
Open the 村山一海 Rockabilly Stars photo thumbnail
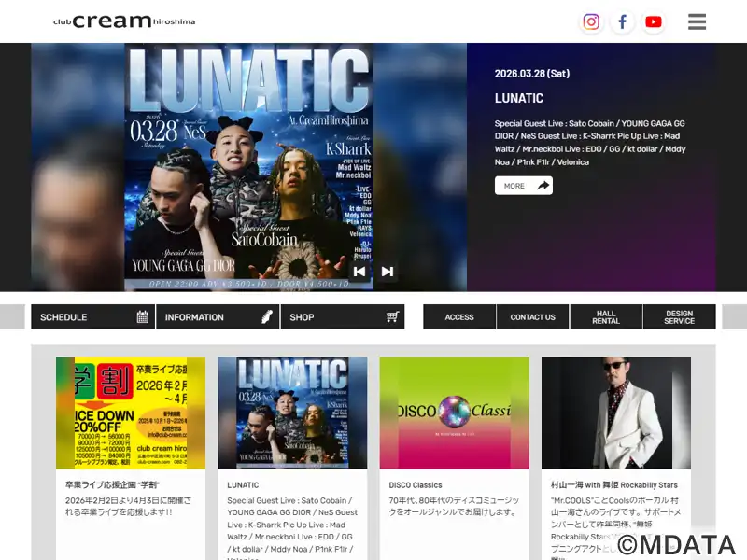[616, 413]
